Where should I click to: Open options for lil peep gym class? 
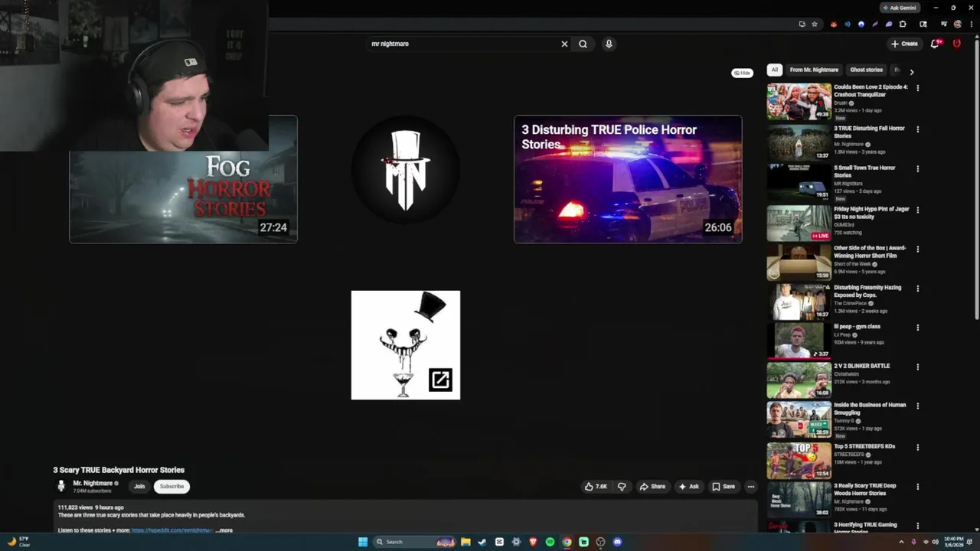pos(917,328)
